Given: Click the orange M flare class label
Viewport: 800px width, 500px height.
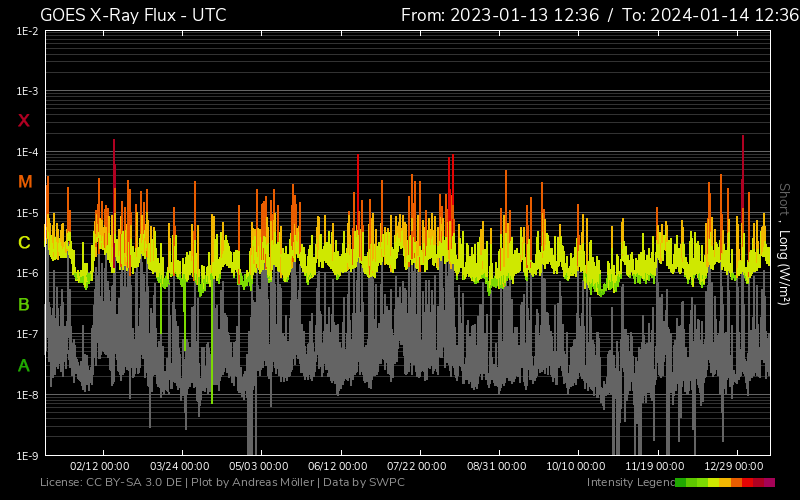Looking at the screenshot, I should coord(24,182).
